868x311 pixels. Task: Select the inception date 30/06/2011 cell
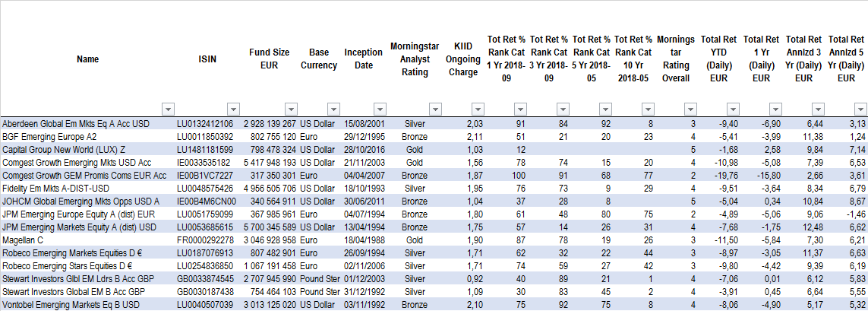(x=364, y=200)
